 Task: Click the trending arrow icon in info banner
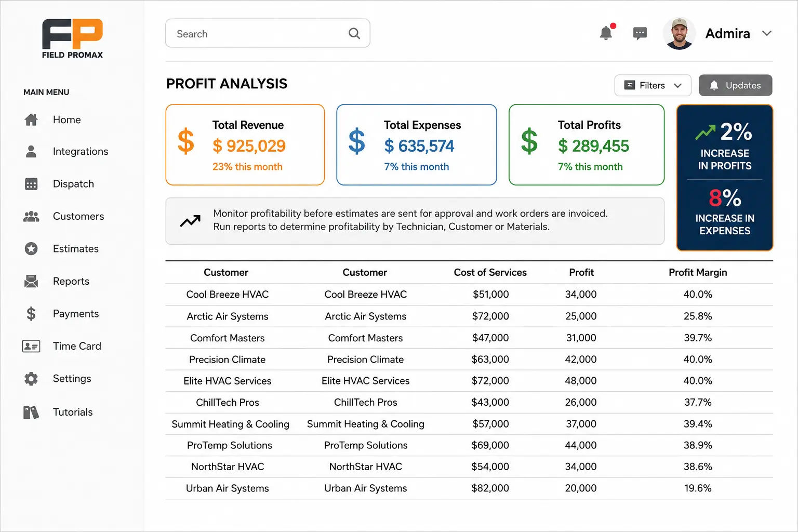pyautogui.click(x=190, y=221)
